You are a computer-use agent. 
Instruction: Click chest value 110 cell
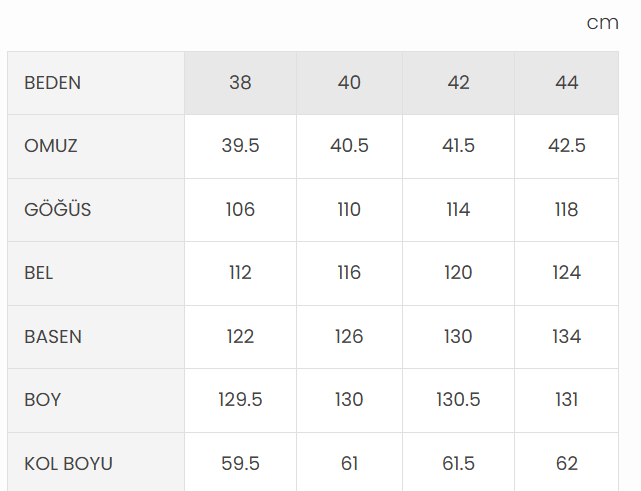click(349, 210)
